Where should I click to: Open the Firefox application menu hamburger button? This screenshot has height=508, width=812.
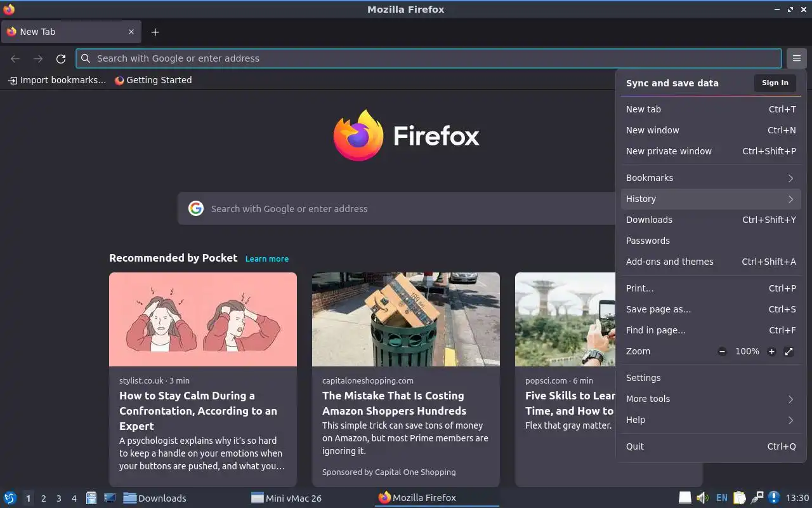coord(796,58)
